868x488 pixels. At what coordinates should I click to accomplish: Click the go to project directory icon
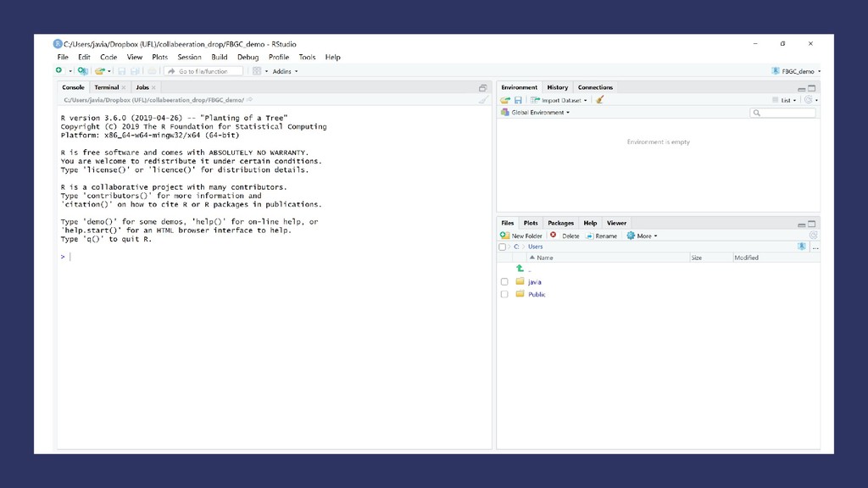click(802, 247)
